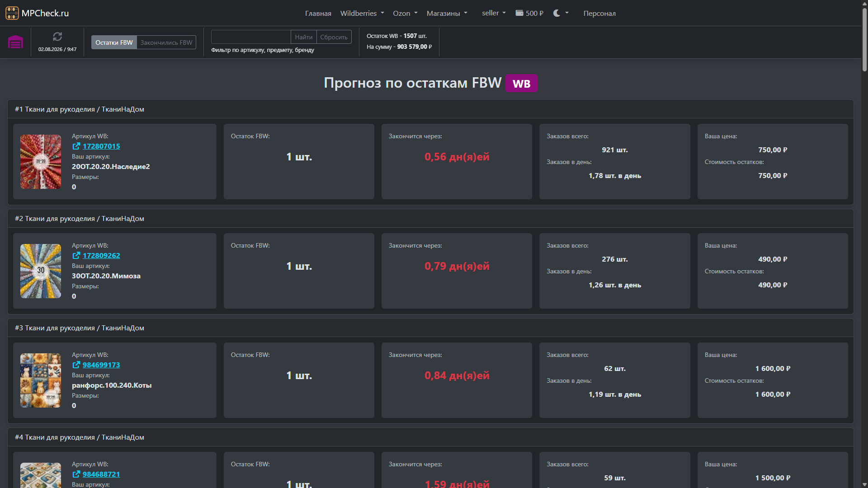Click header '#3 Ткани для рукоделия / ТканиНаДом'
This screenshot has height=488, width=868.
[x=80, y=328]
